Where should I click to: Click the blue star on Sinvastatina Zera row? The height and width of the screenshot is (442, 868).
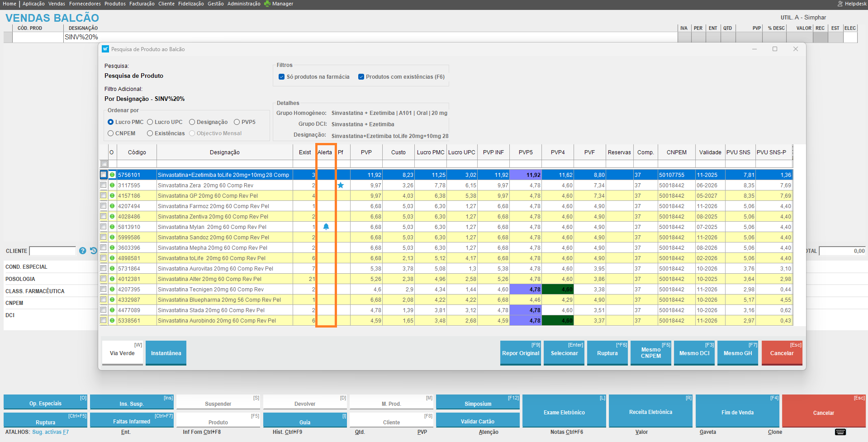coord(341,185)
